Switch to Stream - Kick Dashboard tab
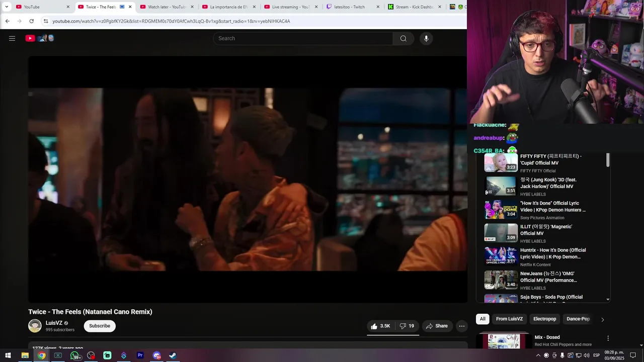This screenshot has height=362, width=644. tap(415, 7)
